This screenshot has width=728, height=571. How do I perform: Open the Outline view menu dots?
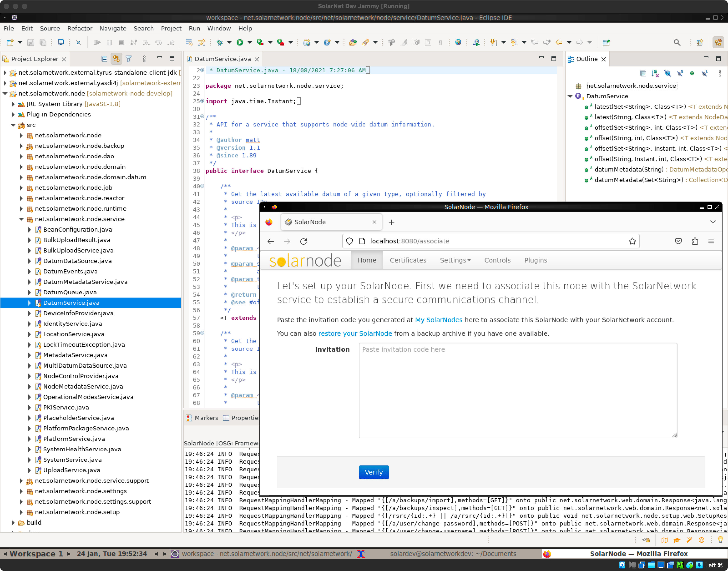click(720, 73)
